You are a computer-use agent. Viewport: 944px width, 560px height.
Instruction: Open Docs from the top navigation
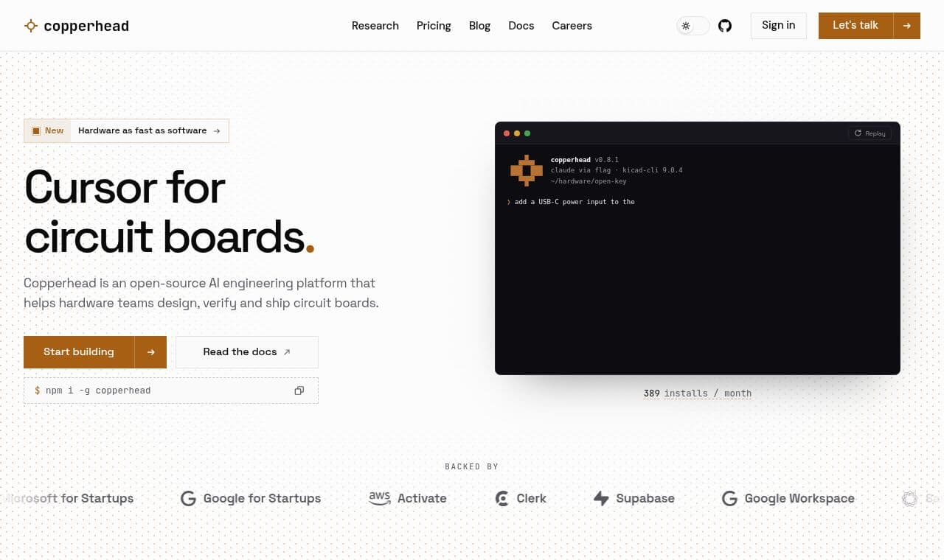pyautogui.click(x=521, y=26)
